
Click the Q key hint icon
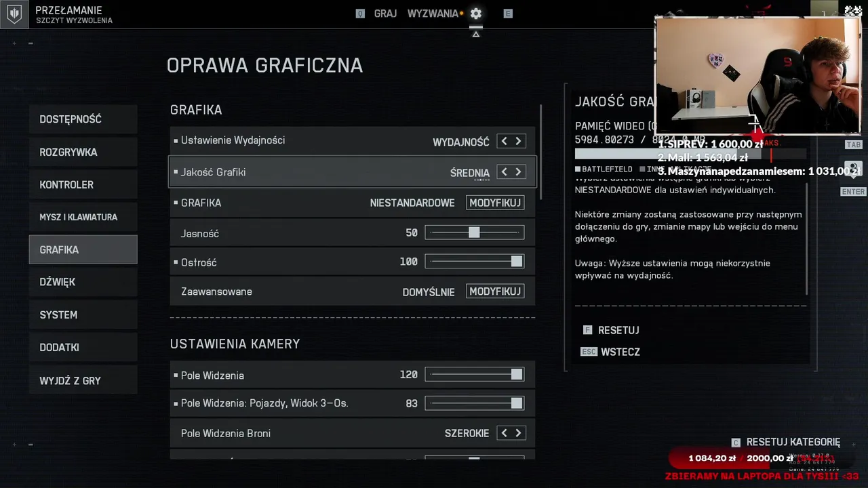coord(360,14)
